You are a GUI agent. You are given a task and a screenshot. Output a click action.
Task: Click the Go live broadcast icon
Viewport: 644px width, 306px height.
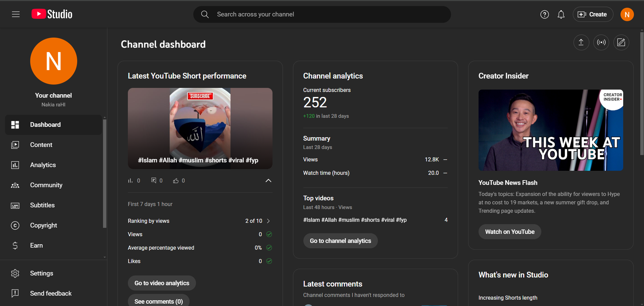pos(601,42)
